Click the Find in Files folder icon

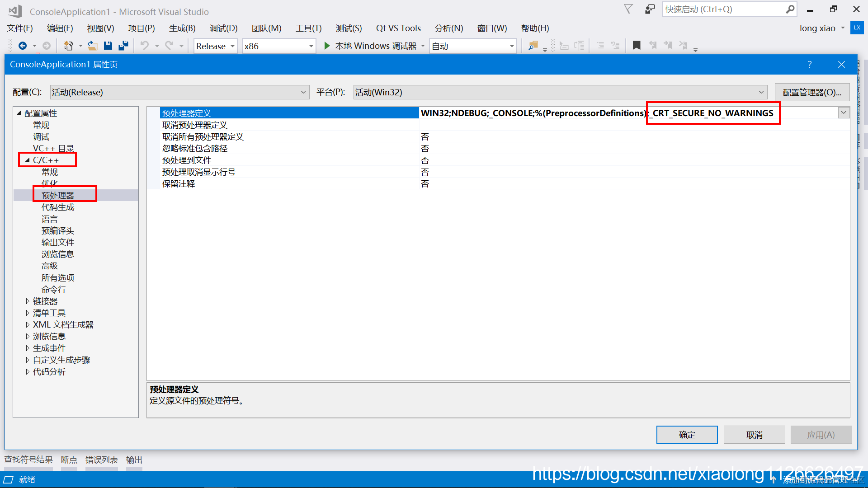click(533, 46)
